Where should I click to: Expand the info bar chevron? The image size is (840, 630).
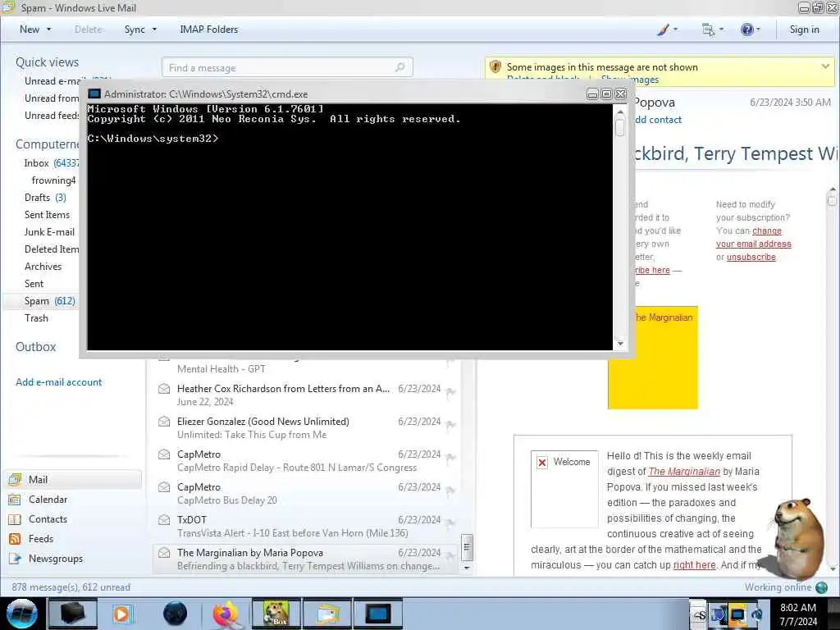(825, 66)
